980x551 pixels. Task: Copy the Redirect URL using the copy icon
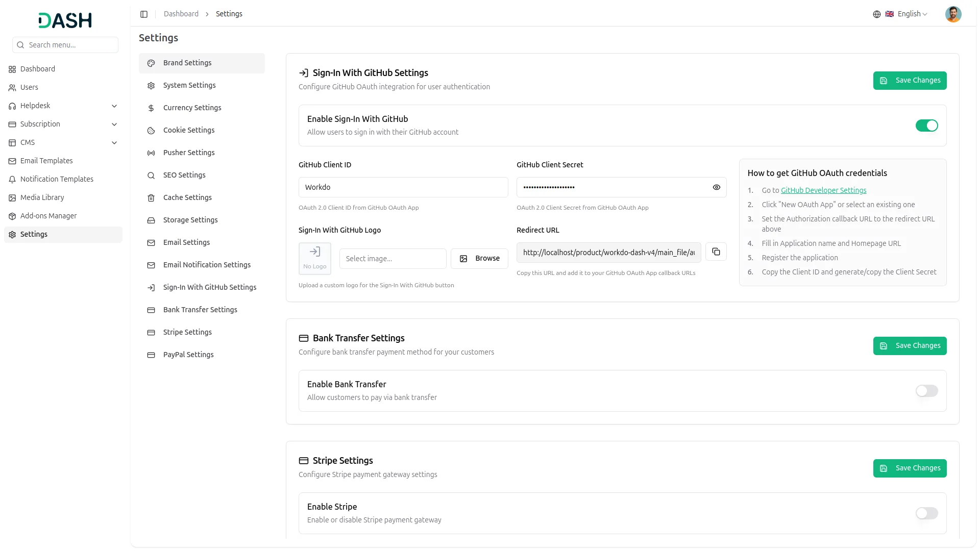click(716, 252)
